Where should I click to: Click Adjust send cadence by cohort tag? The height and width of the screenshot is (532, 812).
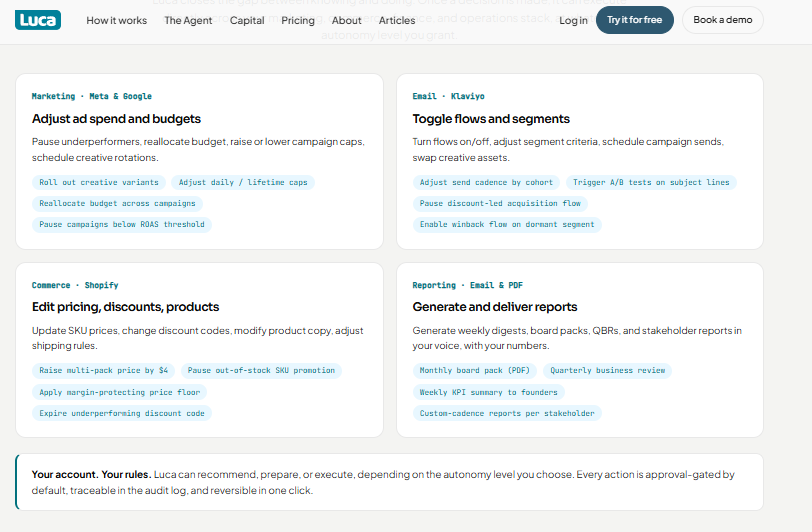coord(486,182)
